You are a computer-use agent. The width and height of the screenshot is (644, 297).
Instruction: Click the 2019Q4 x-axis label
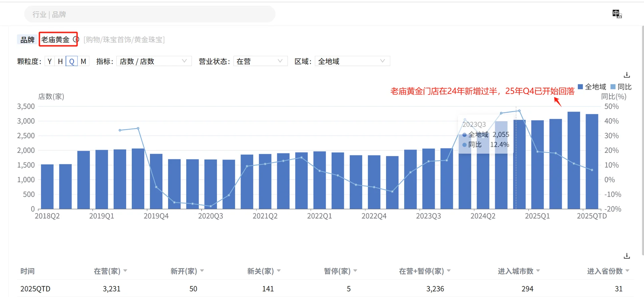[156, 216]
